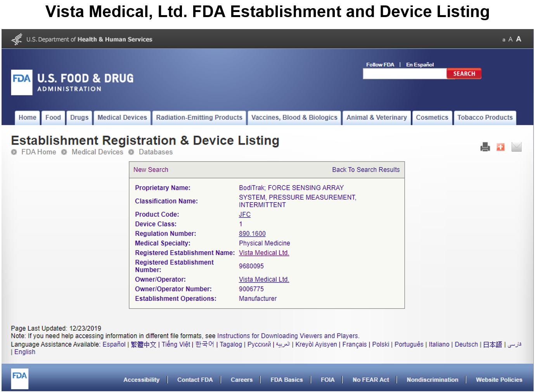
Task: Select the largest text size A
Action: (x=518, y=39)
